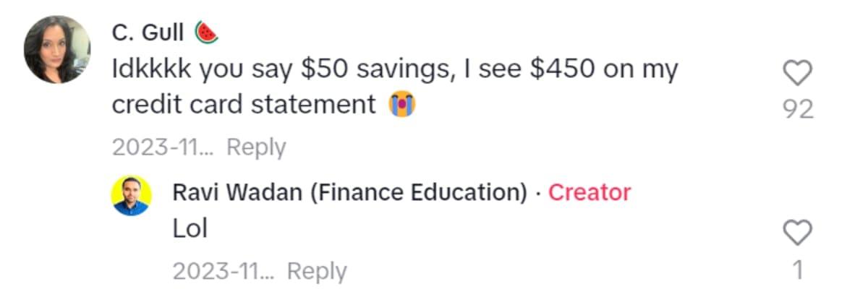The height and width of the screenshot is (297, 868).
Task: Click the "credit card statement" text
Action: coord(243,106)
